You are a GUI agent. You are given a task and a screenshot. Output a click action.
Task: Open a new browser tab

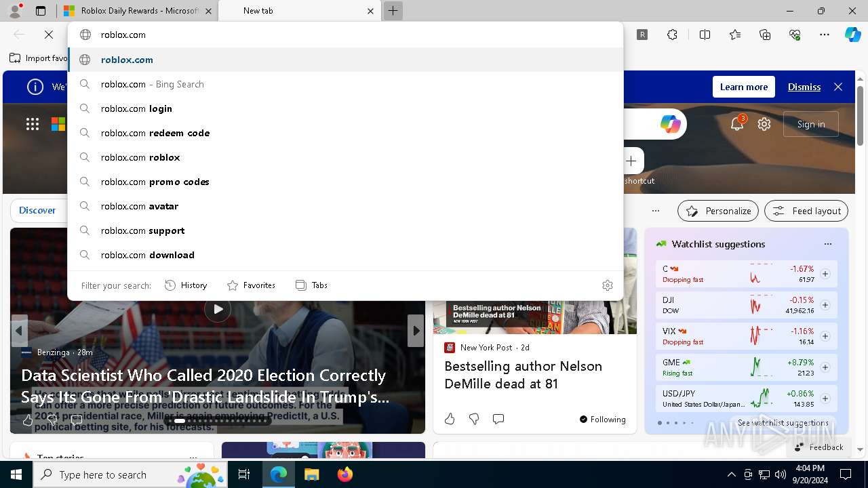click(x=393, y=11)
